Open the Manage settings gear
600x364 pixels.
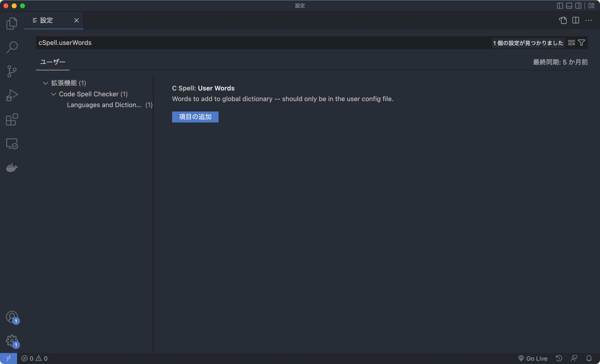[x=12, y=341]
